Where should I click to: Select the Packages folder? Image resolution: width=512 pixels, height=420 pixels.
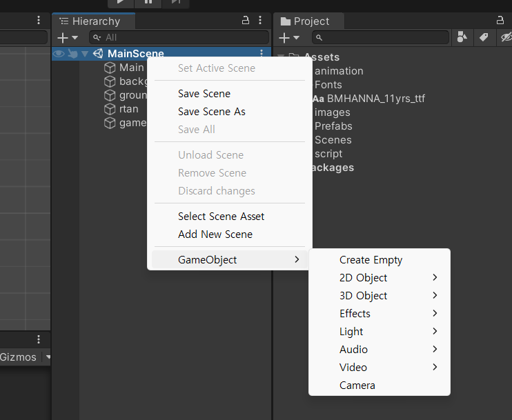[x=333, y=168]
